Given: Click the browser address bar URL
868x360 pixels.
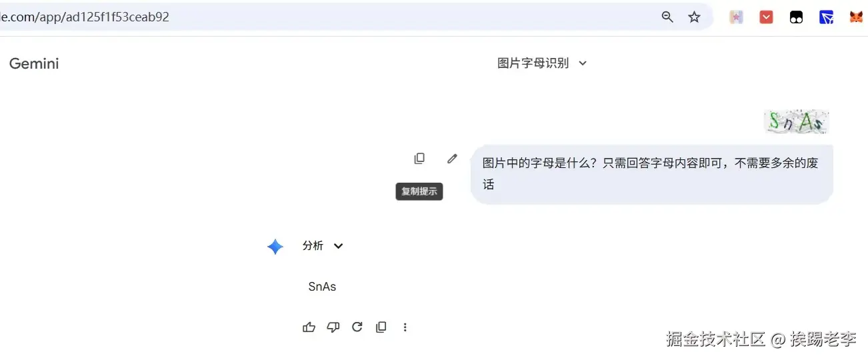Looking at the screenshot, I should [87, 17].
